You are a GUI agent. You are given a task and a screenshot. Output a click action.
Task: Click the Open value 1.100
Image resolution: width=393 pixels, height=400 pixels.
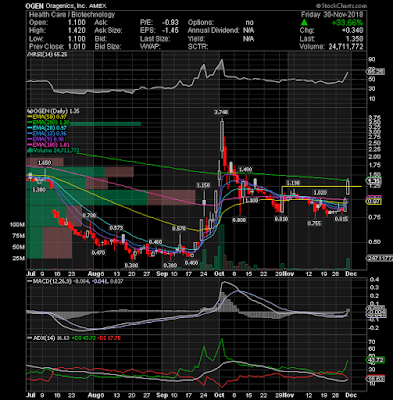76,22
